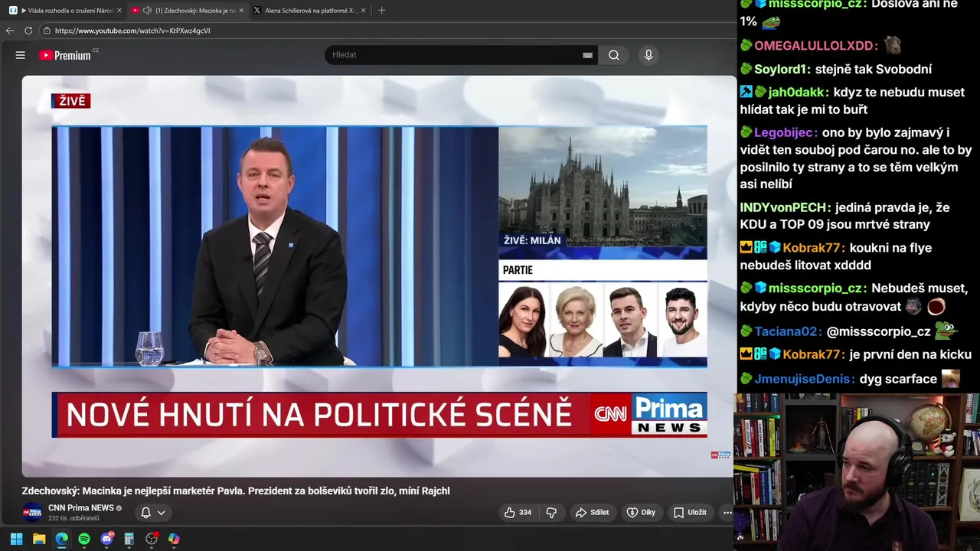Image resolution: width=980 pixels, height=551 pixels.
Task: Open more actions three-dot menu
Action: click(x=727, y=513)
